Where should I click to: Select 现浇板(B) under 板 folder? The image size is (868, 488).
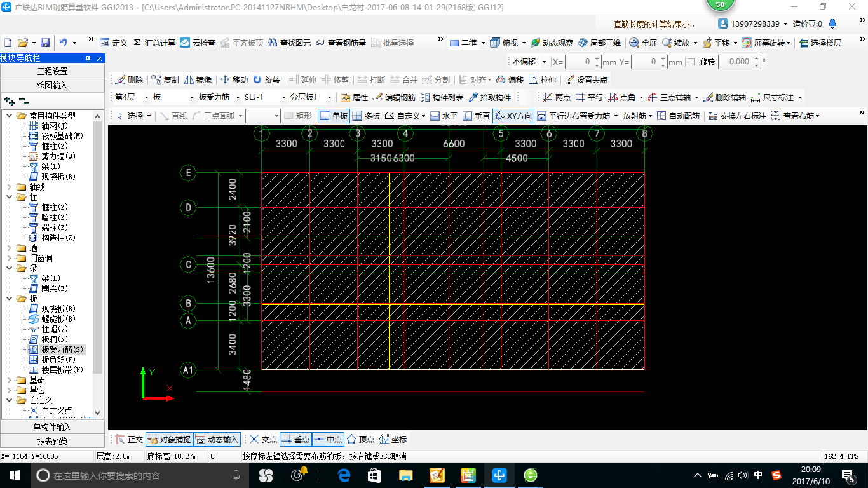tap(53, 309)
